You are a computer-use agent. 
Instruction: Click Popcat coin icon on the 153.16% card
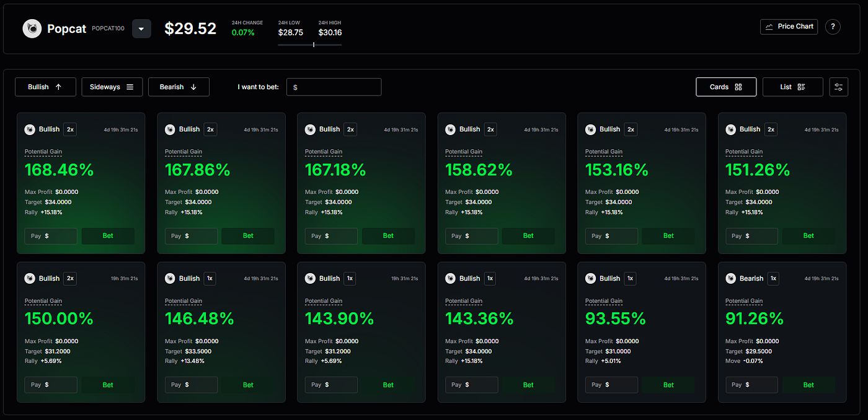point(590,129)
